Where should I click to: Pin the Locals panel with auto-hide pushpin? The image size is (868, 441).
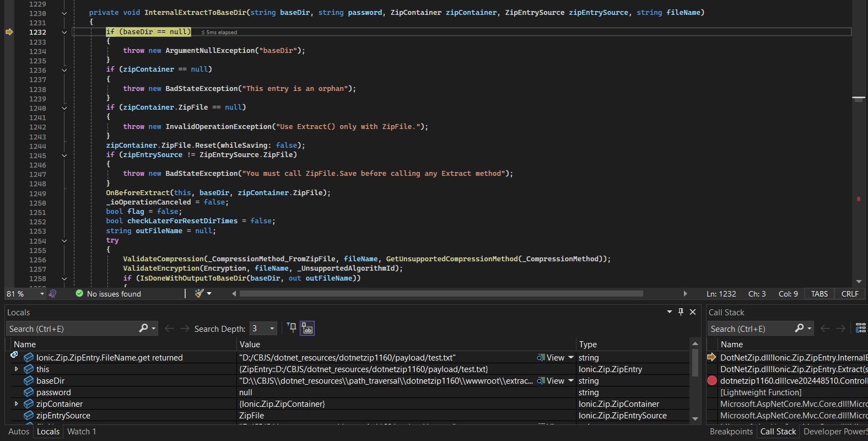681,312
